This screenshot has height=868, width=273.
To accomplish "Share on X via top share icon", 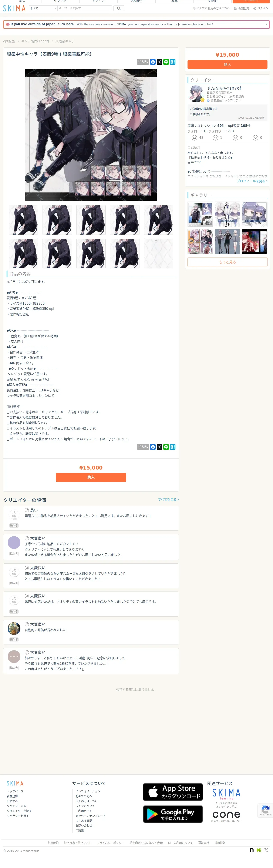I will (159, 62).
